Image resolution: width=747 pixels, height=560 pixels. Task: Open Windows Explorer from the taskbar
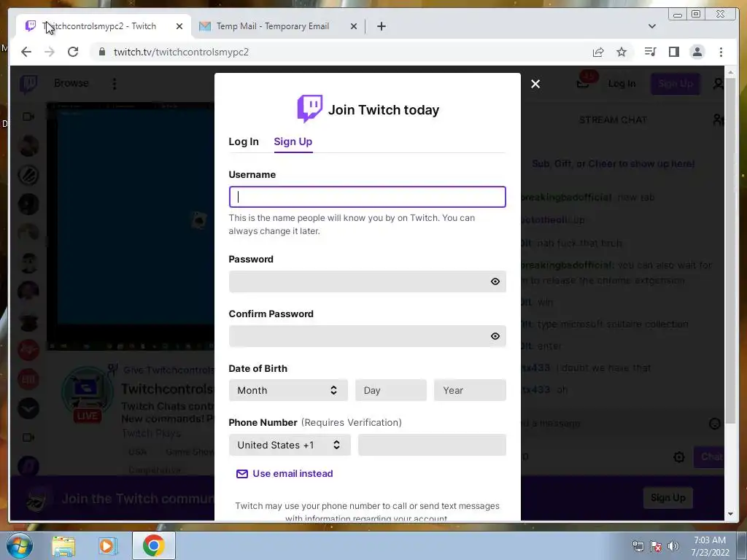[x=63, y=546]
